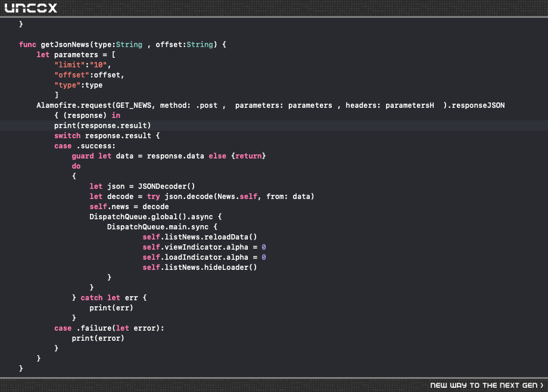
Task: Click the line 'DispatchQueue.main.sync {'
Action: [x=162, y=227]
